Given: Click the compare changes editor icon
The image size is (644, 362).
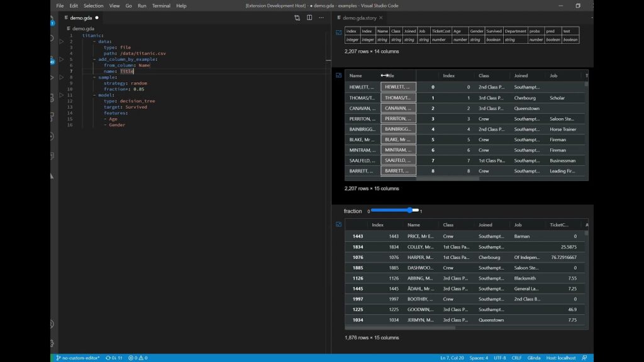Looking at the screenshot, I should pyautogui.click(x=297, y=18).
